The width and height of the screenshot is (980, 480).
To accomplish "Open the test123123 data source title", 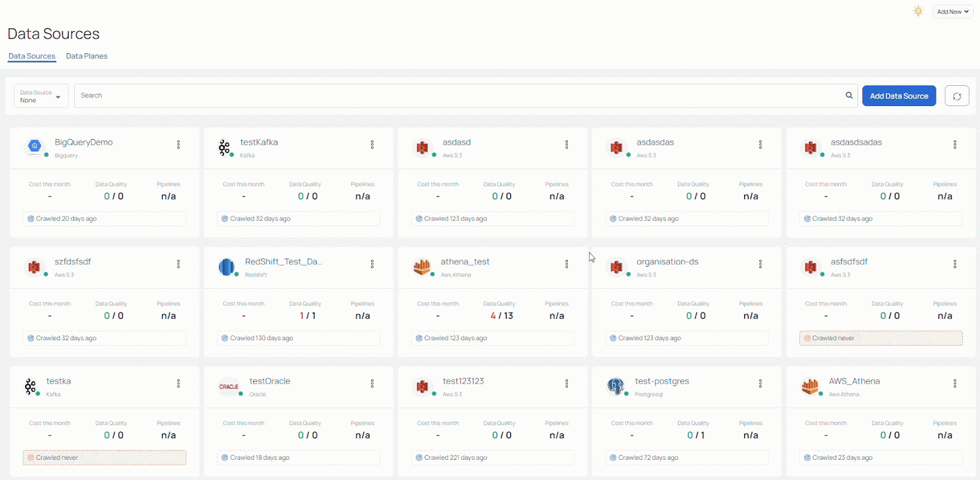I will point(463,381).
